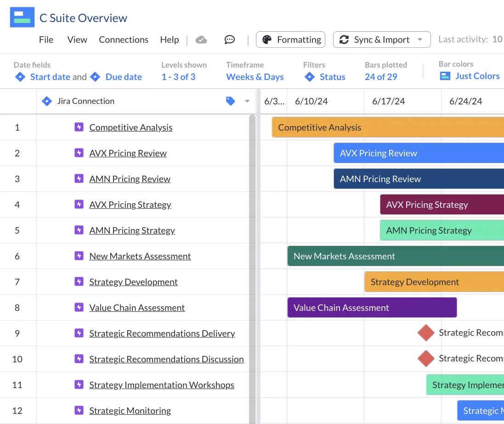Click the vertical scrollbar of the task list

click(252, 269)
